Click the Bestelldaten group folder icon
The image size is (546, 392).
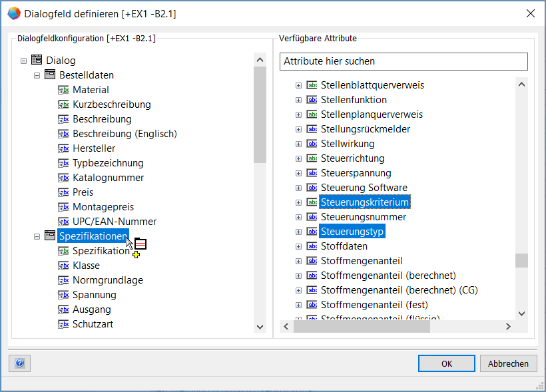pos(50,75)
